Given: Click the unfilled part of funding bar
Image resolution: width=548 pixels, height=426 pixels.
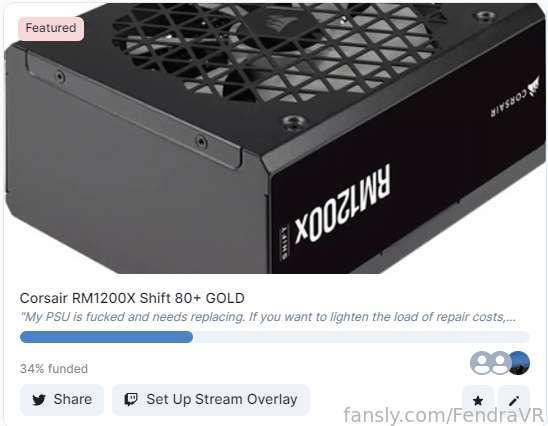Looking at the screenshot, I should pos(361,337).
